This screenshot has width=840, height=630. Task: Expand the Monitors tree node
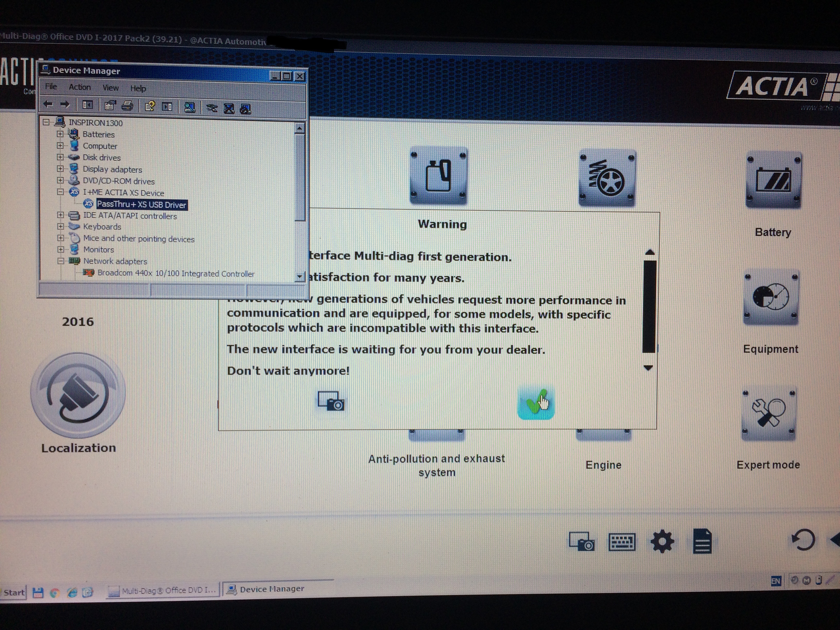61,249
